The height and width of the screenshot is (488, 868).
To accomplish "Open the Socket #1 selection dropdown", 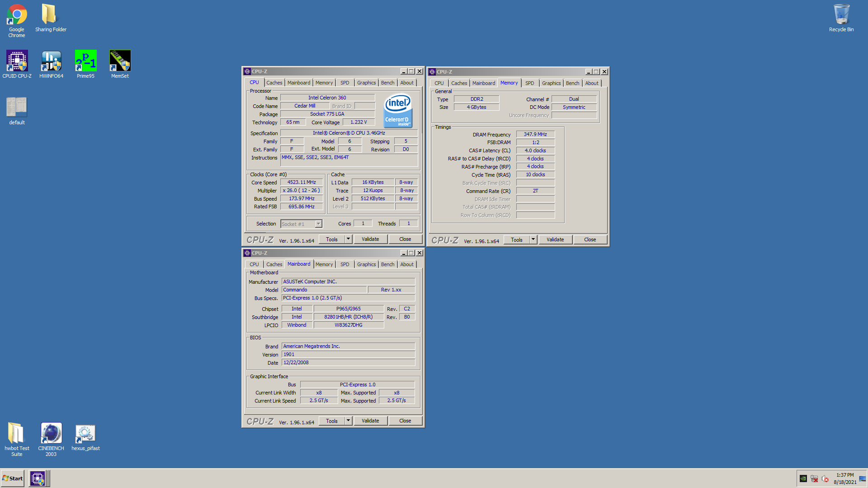I will click(301, 224).
